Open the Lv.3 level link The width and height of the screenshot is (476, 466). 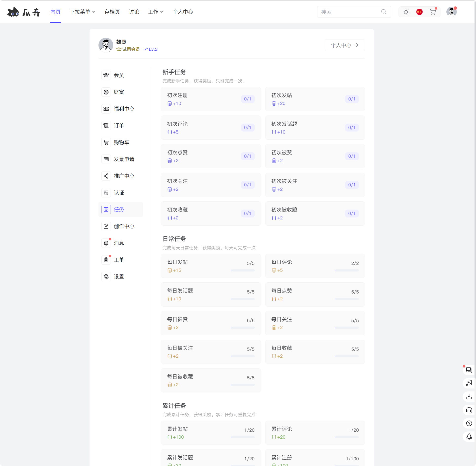150,49
